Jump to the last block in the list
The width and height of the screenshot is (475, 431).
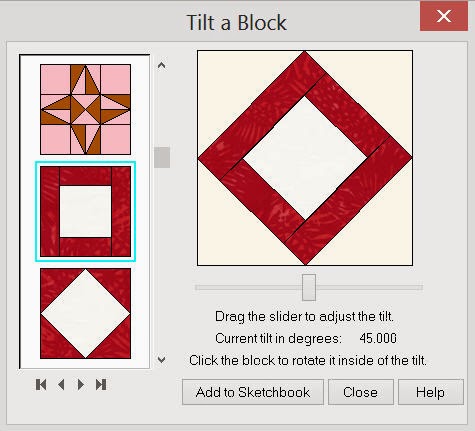coord(101,385)
